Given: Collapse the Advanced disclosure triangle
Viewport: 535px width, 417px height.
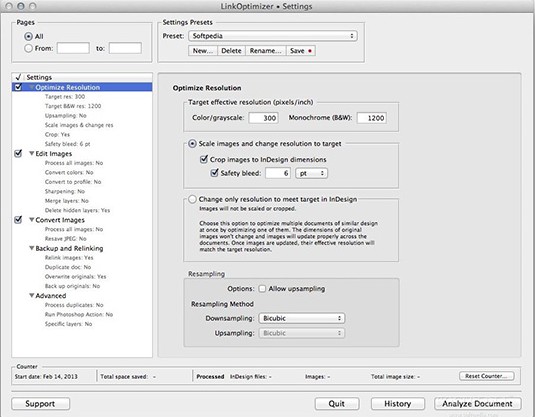Looking at the screenshot, I should pyautogui.click(x=31, y=296).
